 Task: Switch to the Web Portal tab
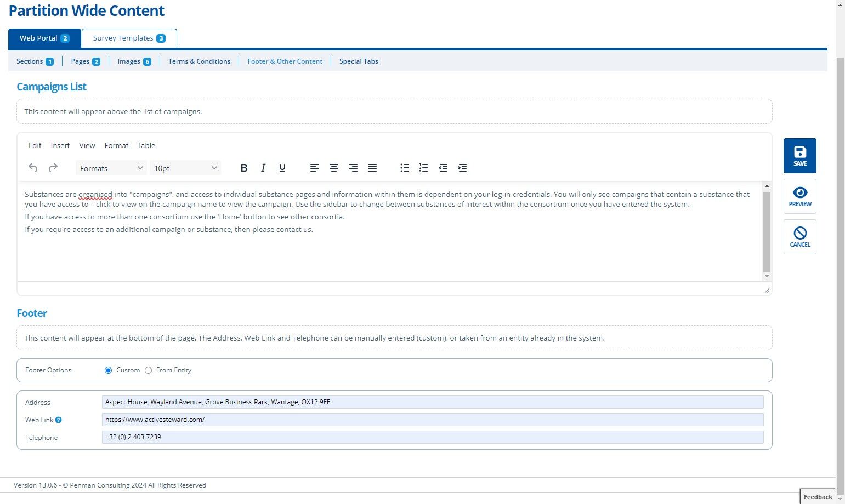click(44, 38)
